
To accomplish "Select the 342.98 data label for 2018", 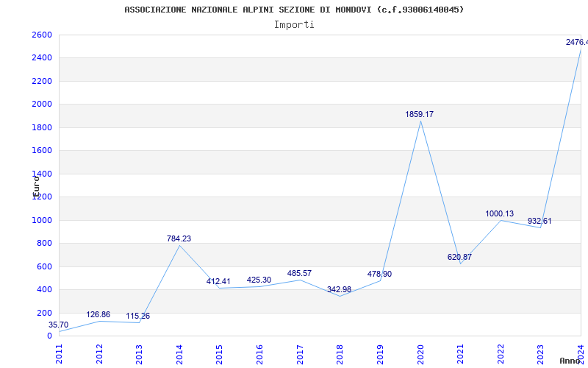I will pyautogui.click(x=339, y=290).
